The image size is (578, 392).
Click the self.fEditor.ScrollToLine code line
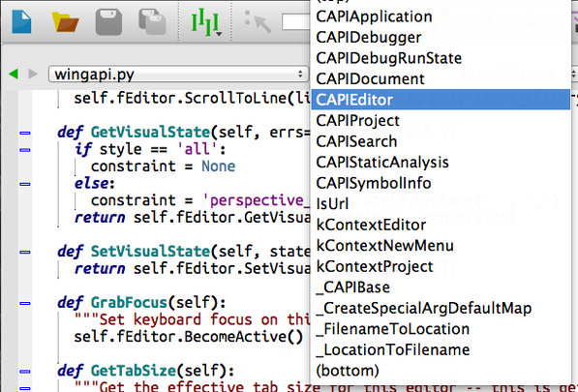tap(192, 99)
